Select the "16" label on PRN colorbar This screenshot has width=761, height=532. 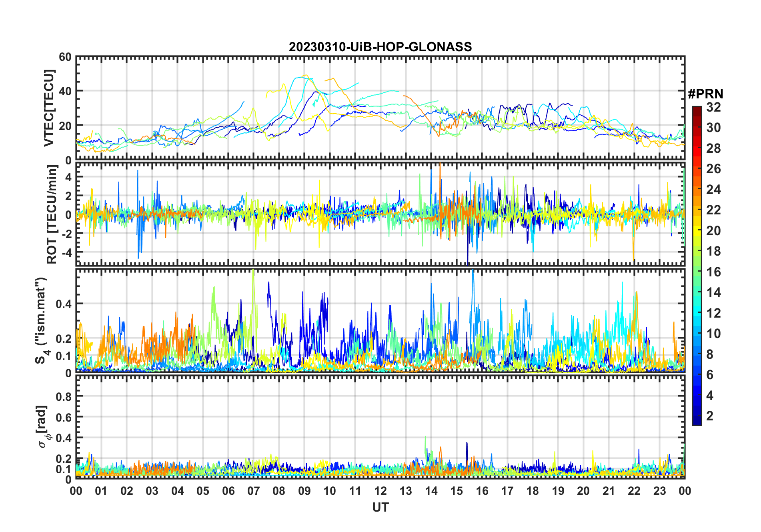pyautogui.click(x=713, y=272)
